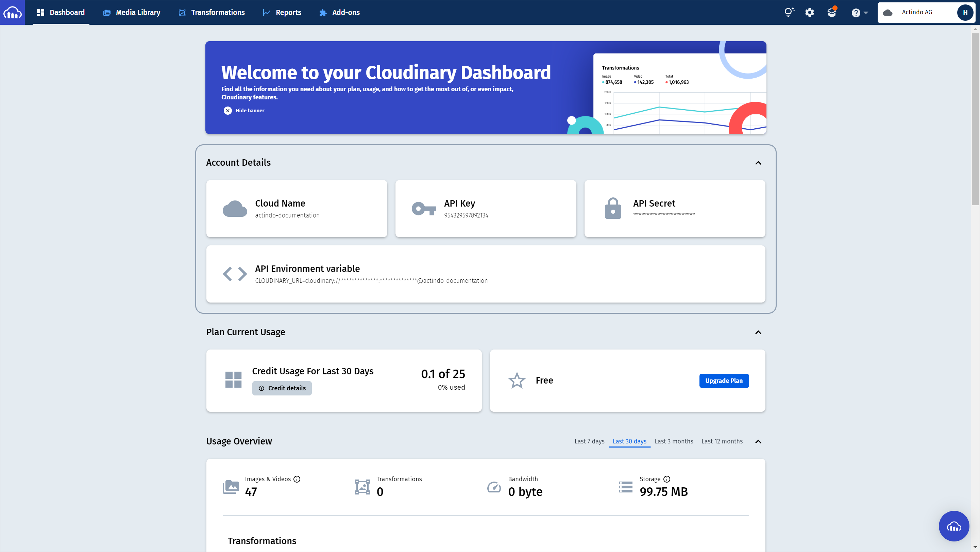Click the H user avatar
The height and width of the screenshot is (552, 980).
pyautogui.click(x=965, y=13)
